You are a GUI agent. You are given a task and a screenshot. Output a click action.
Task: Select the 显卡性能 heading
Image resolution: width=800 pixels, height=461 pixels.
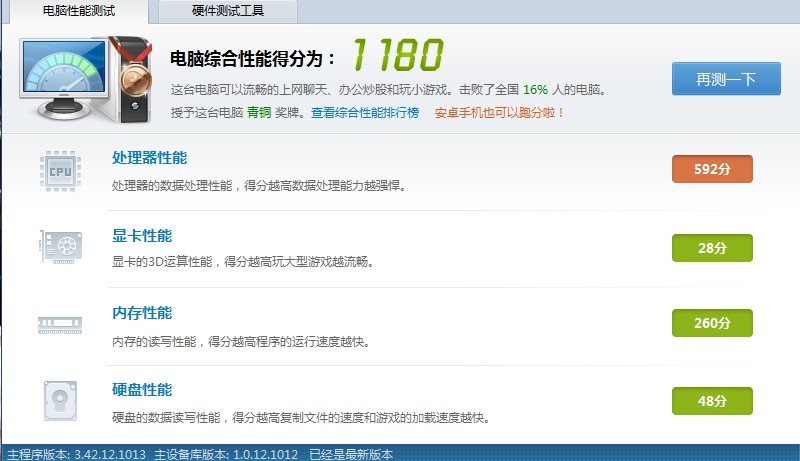point(142,236)
